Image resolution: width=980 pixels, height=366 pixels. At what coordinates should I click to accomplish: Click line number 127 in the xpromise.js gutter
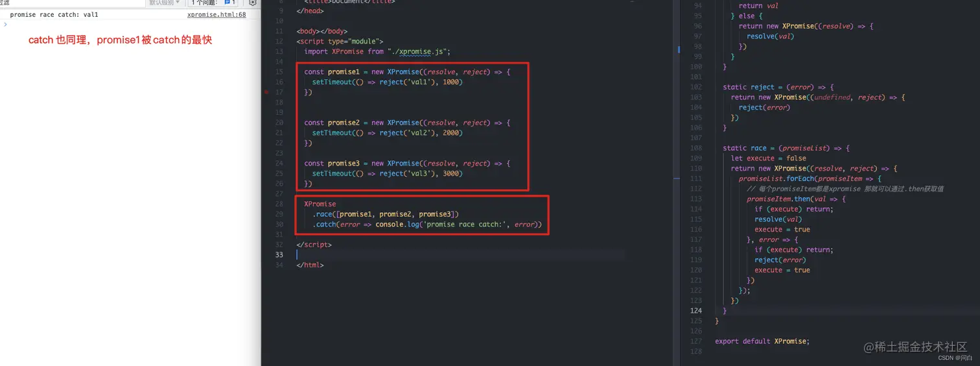[696, 341]
